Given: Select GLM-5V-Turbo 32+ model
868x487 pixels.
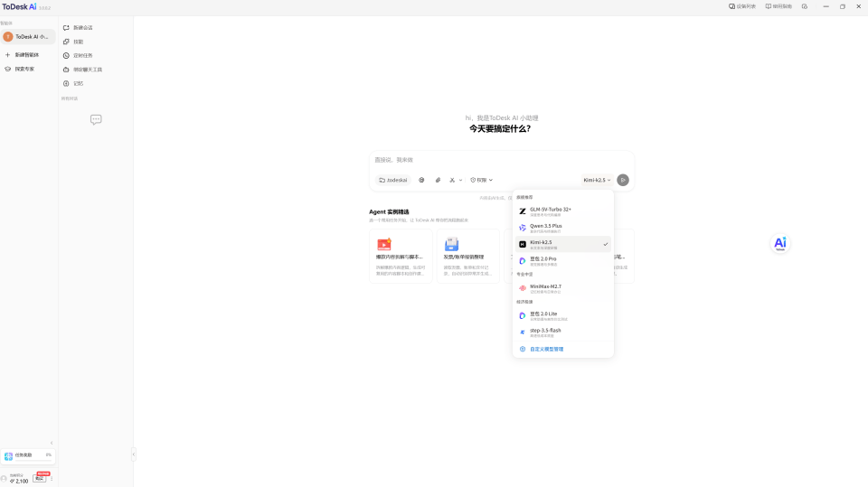Looking at the screenshot, I should (563, 211).
